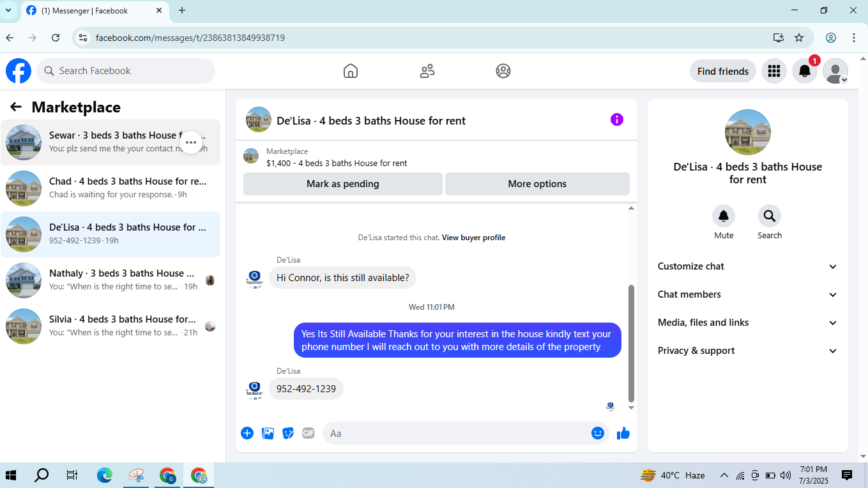Image resolution: width=868 pixels, height=488 pixels.
Task: Click the chat vertical scrollbar thumb
Action: pyautogui.click(x=632, y=343)
